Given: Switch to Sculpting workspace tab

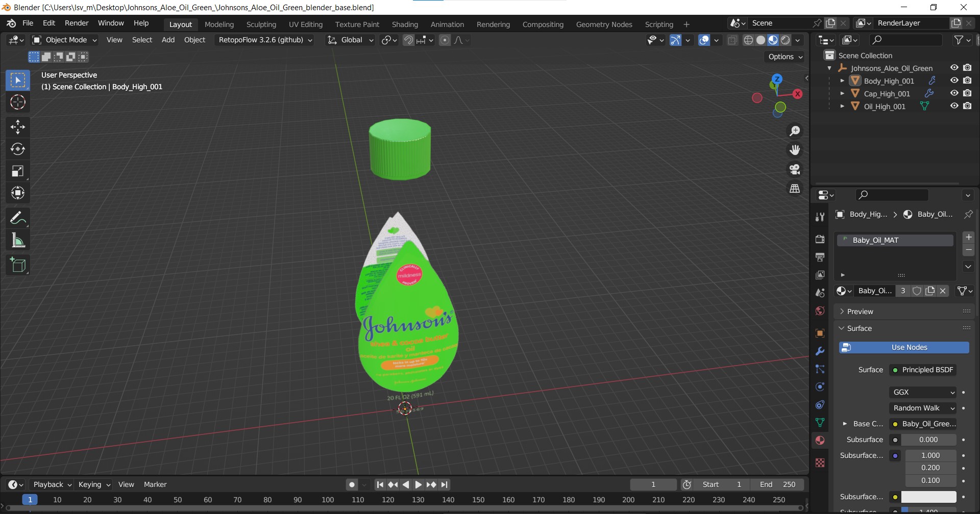Looking at the screenshot, I should [x=261, y=24].
